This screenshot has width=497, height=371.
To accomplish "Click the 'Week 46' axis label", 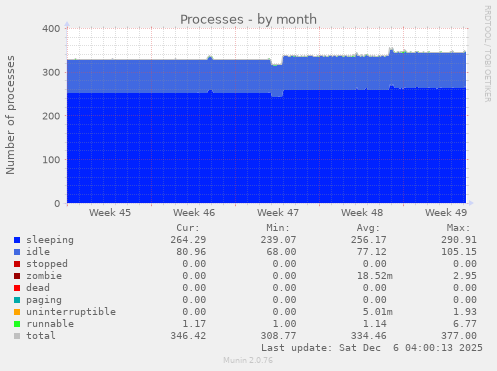I will [194, 213].
